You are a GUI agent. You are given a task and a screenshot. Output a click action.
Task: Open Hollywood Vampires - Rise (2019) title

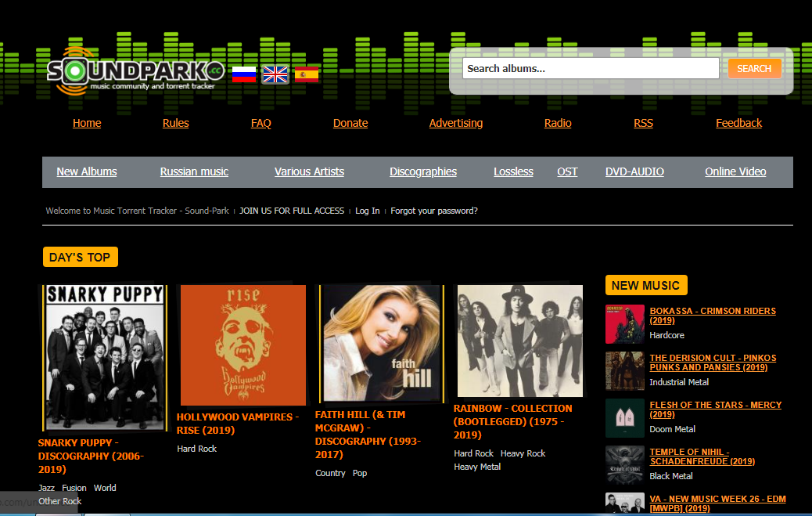[238, 424]
